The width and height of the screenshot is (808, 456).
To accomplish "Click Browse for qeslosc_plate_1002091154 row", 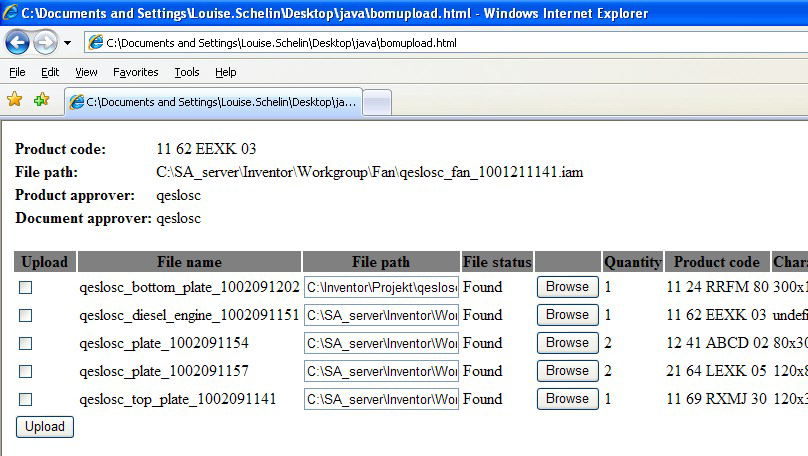I will point(567,343).
